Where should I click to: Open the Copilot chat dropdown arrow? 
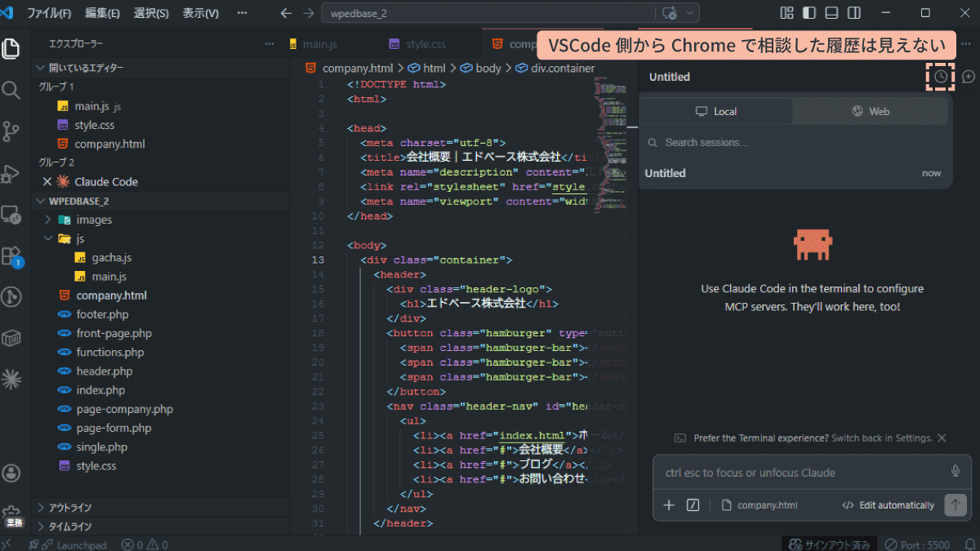[x=691, y=13]
